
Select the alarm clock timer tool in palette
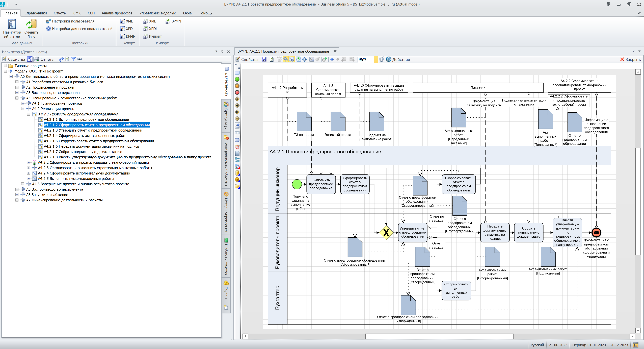(x=237, y=147)
